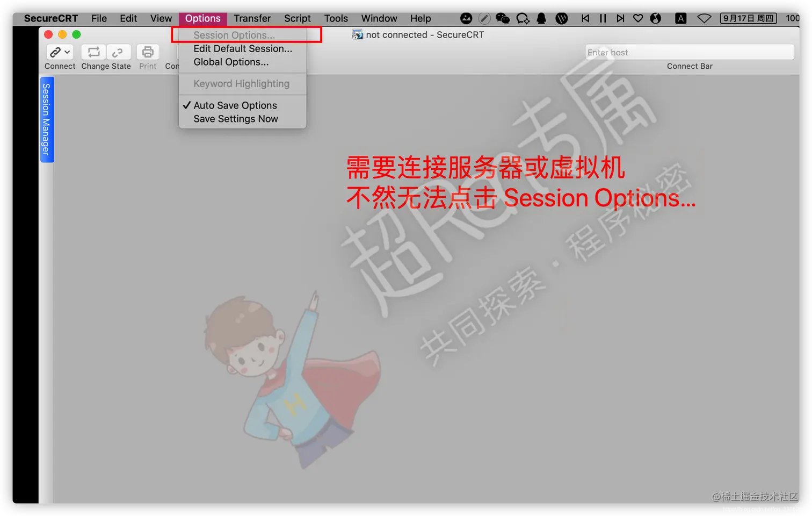This screenshot has height=516, width=812.
Task: Open the File menu
Action: 99,18
